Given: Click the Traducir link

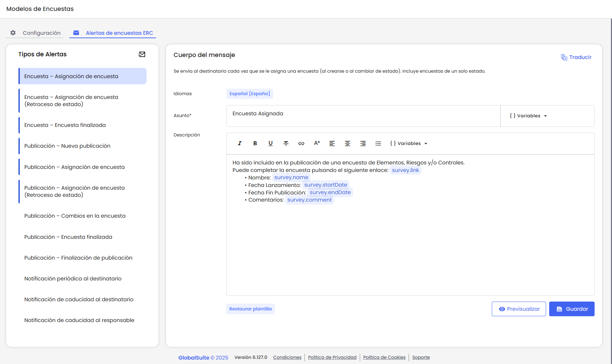Looking at the screenshot, I should [576, 57].
